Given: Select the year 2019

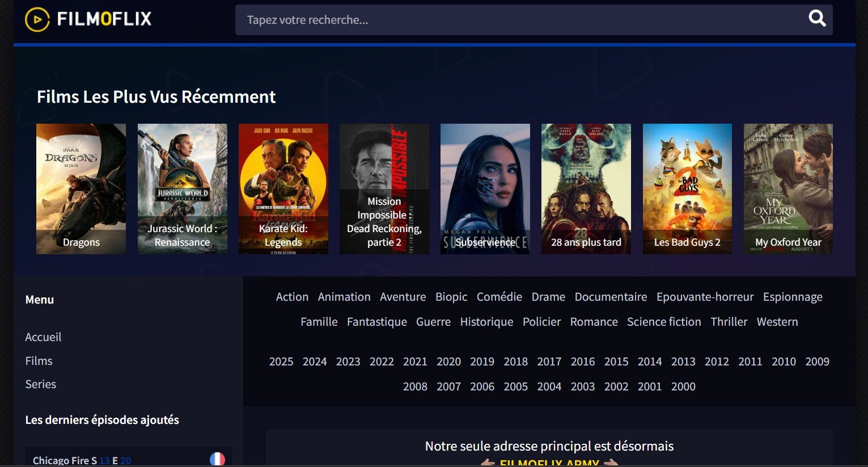Looking at the screenshot, I should (x=482, y=361).
